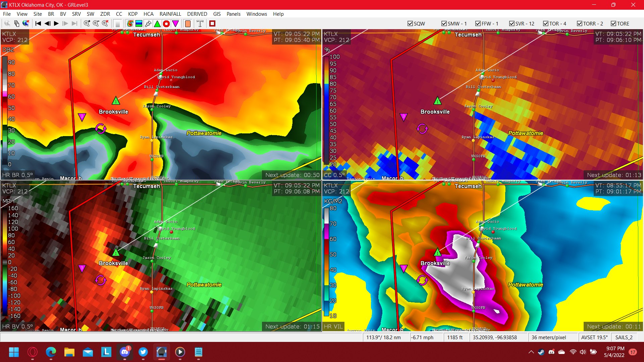Open Twitter from the Windows taskbar

[143, 352]
